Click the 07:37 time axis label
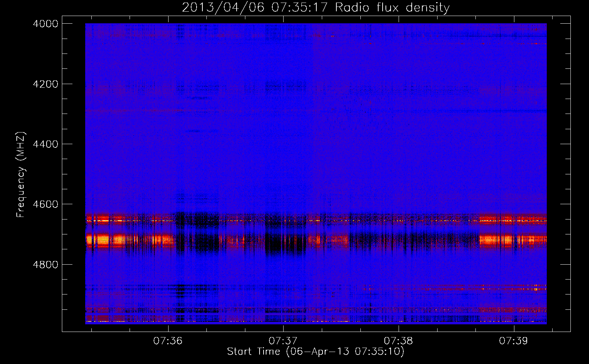This screenshot has height=364, width=589. (x=283, y=341)
